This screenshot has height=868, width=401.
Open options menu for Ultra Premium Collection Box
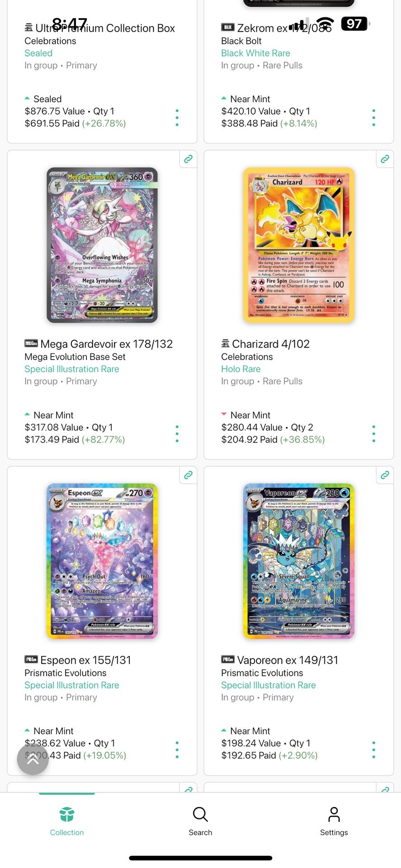[x=177, y=118]
